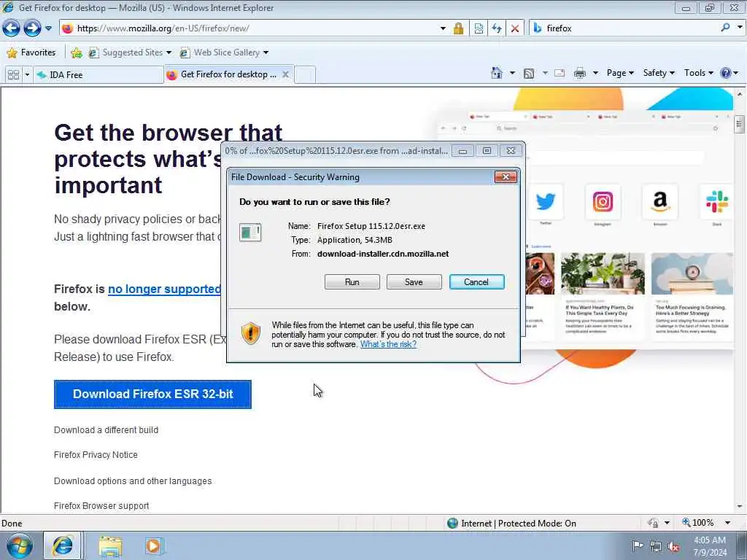Open the search provider dropdown arrow
This screenshot has height=560, width=747.
pyautogui.click(x=740, y=28)
